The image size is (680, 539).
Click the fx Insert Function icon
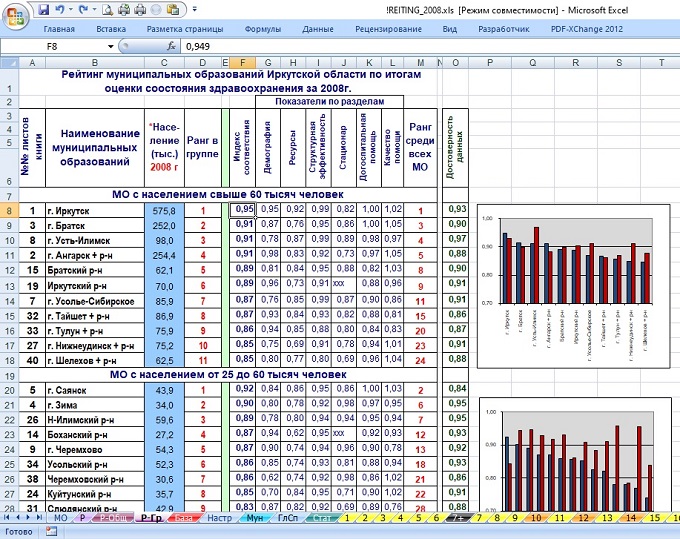click(171, 46)
